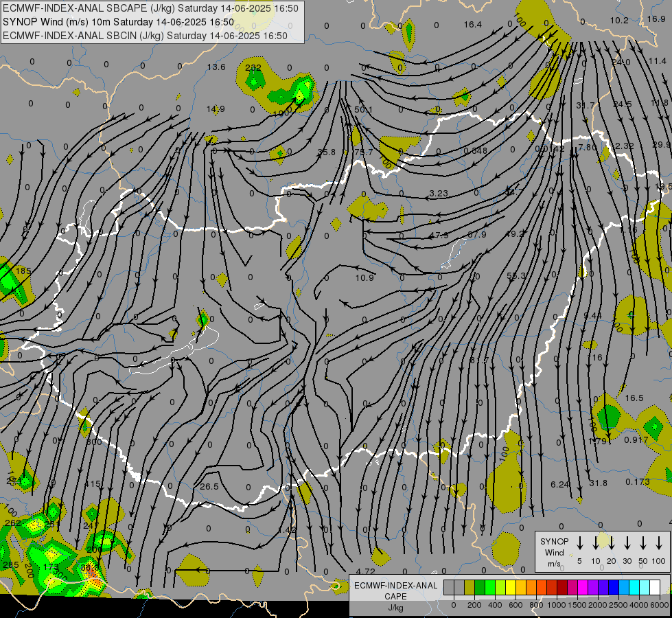Click the 10 m/s wind arrow in legend
This screenshot has height=618, width=672.
coord(595,542)
